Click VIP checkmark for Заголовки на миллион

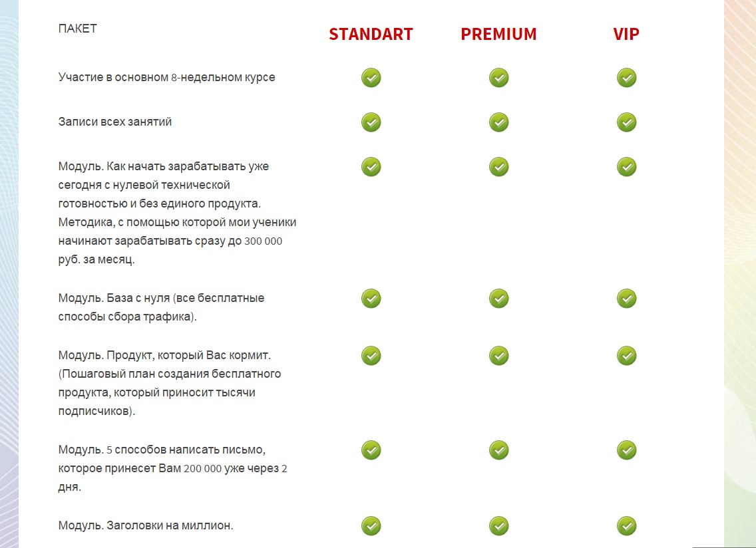[626, 526]
